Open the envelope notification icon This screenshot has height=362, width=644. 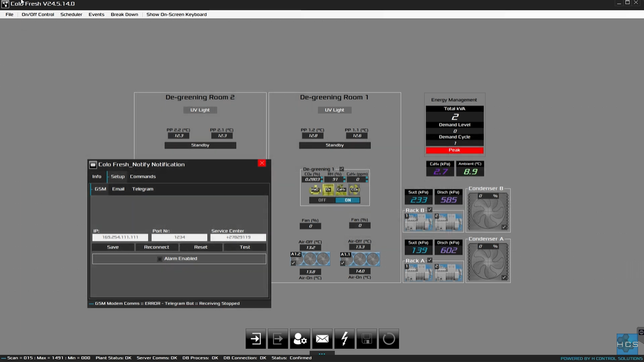point(322,339)
